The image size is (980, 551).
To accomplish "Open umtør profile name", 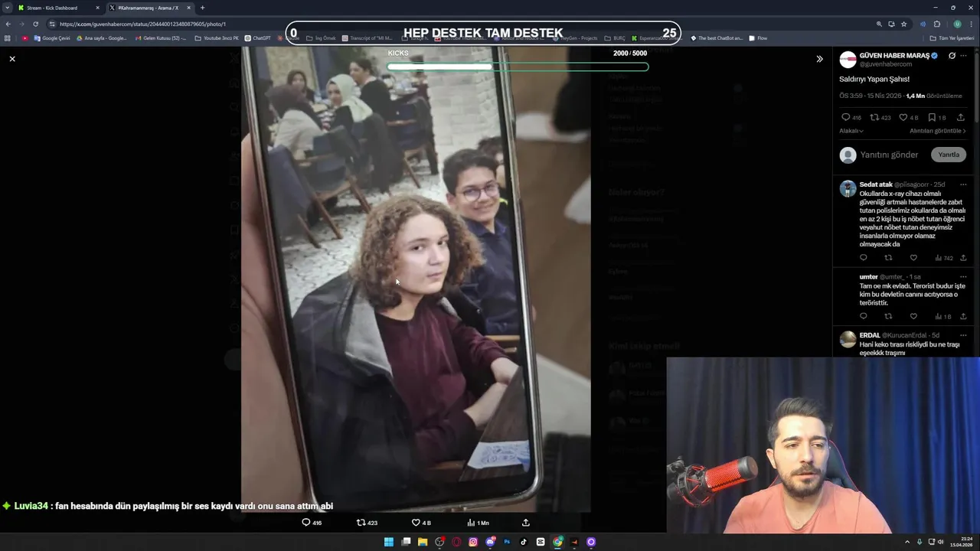I will pos(868,277).
